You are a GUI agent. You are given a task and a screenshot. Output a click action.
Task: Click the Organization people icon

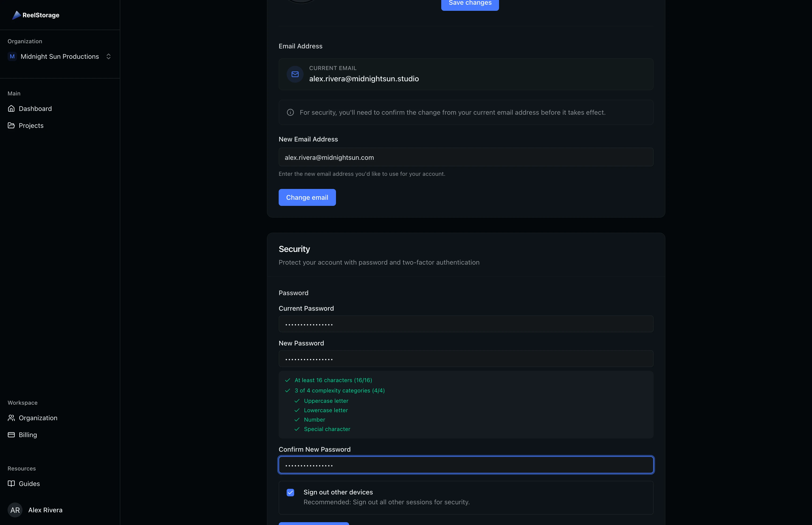pos(11,418)
